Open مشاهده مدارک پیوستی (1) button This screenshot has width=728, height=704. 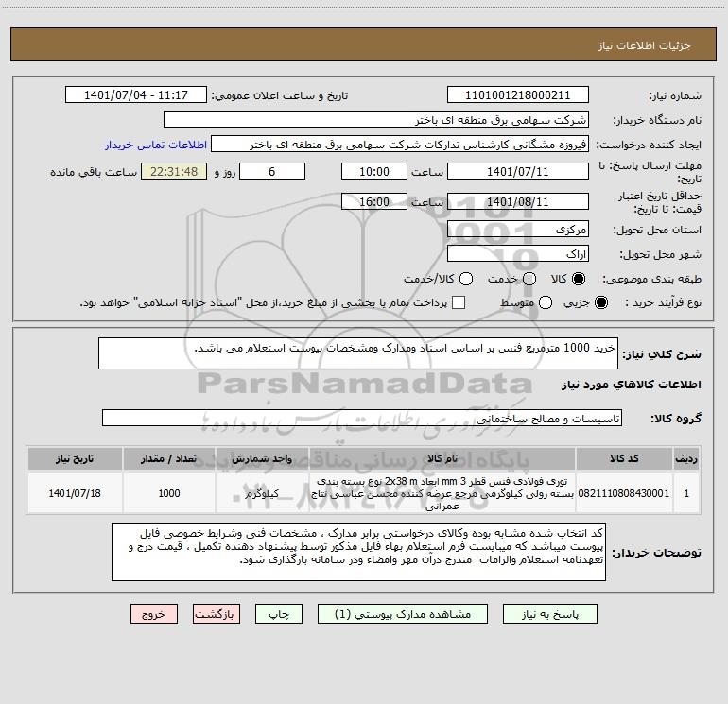403,614
